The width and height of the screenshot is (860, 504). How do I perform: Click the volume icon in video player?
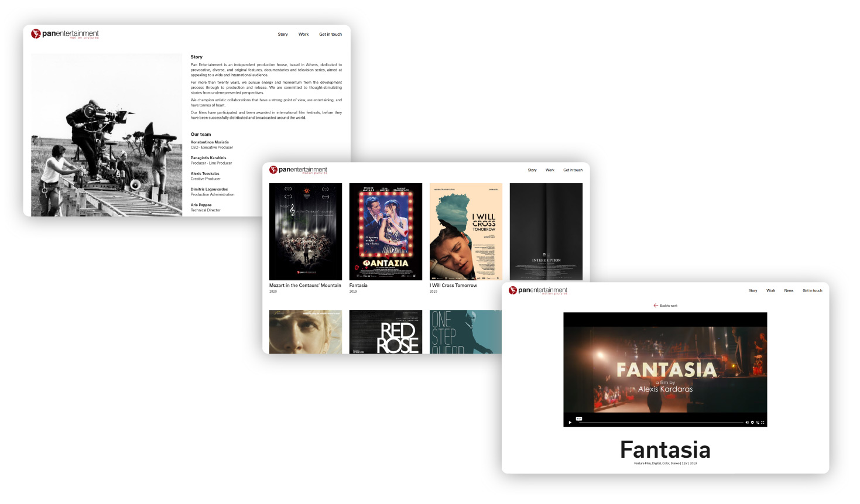click(747, 422)
